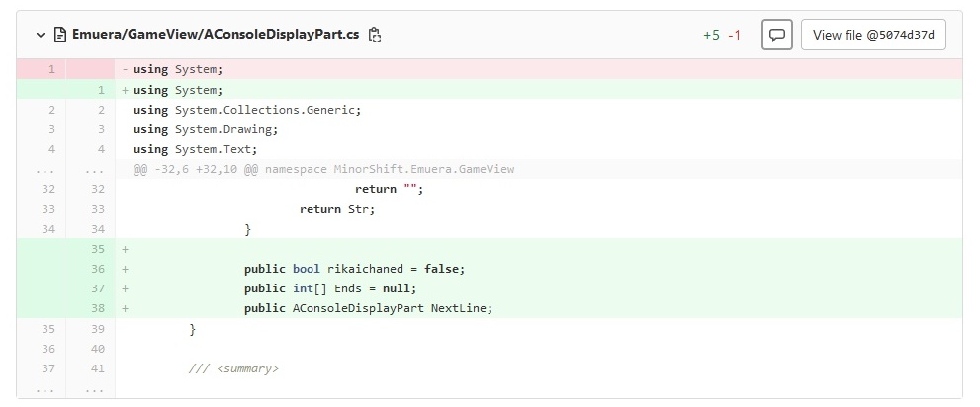Collapse the AConsoleDisplayPart.cs file diff
Viewport: 980px width, 407px height.
pos(41,35)
